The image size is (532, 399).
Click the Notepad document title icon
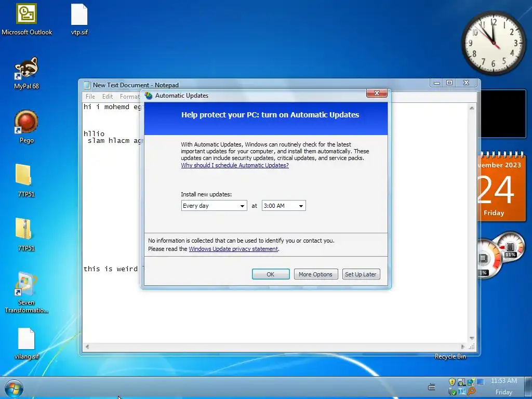[x=87, y=85]
